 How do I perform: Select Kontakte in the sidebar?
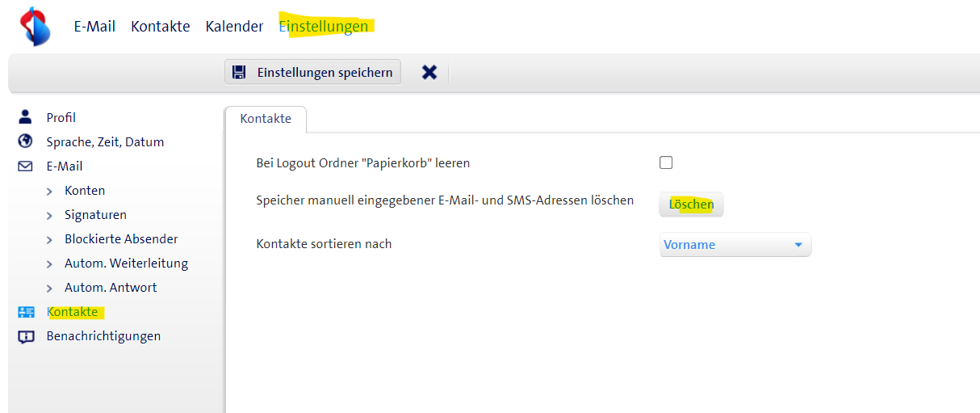73,312
